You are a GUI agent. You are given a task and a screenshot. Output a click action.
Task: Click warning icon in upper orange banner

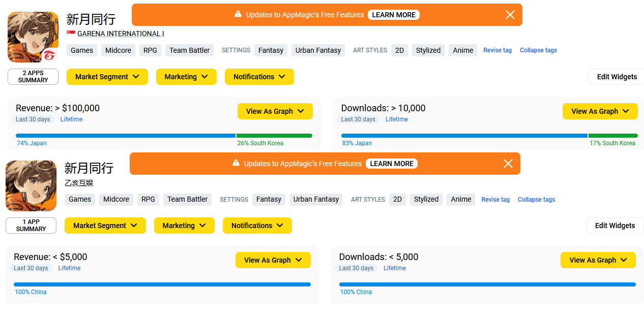238,14
